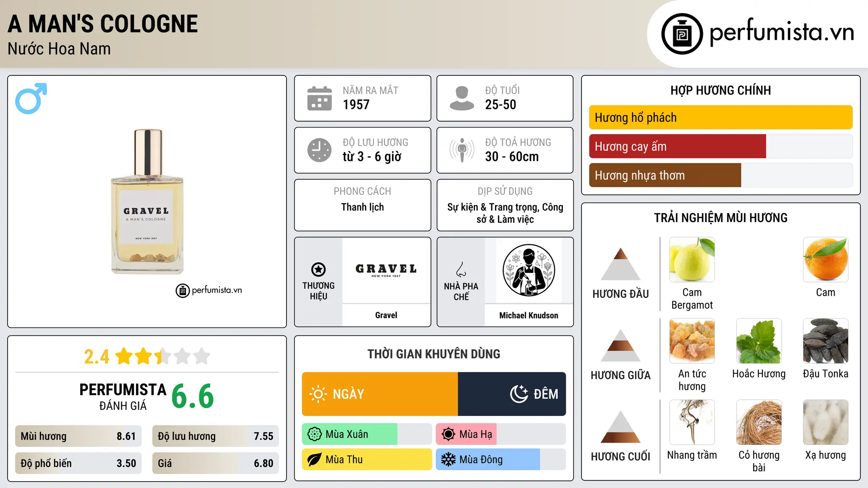The width and height of the screenshot is (868, 488).
Task: Click the clock icon for longevity
Action: [320, 150]
